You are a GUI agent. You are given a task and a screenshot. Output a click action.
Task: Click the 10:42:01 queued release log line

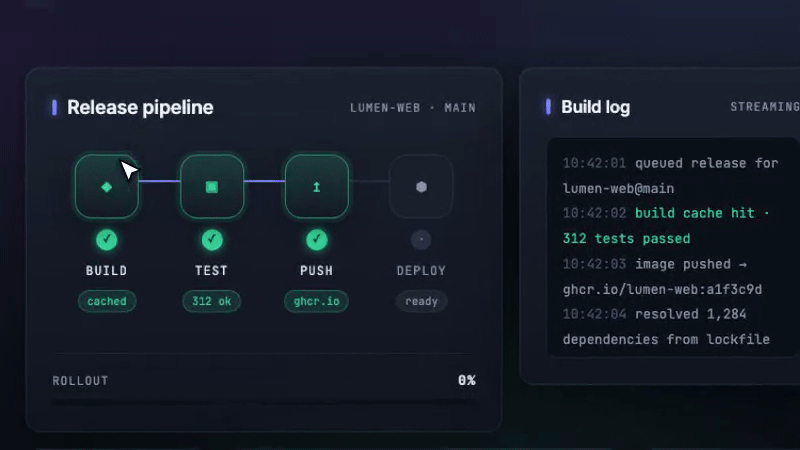click(x=670, y=163)
